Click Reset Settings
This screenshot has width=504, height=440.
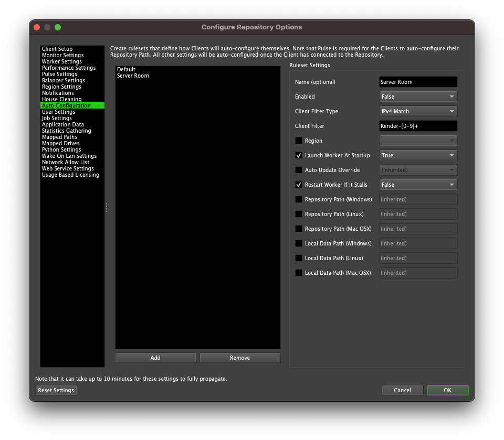coord(56,390)
